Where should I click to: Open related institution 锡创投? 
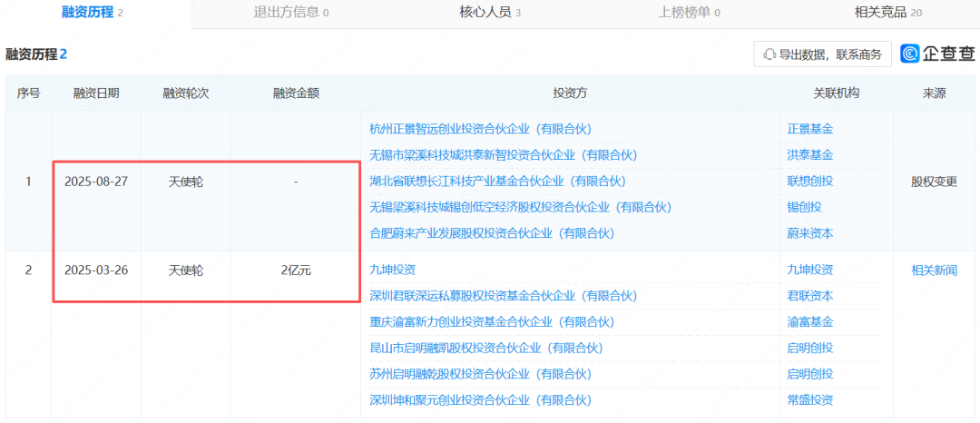click(x=804, y=207)
